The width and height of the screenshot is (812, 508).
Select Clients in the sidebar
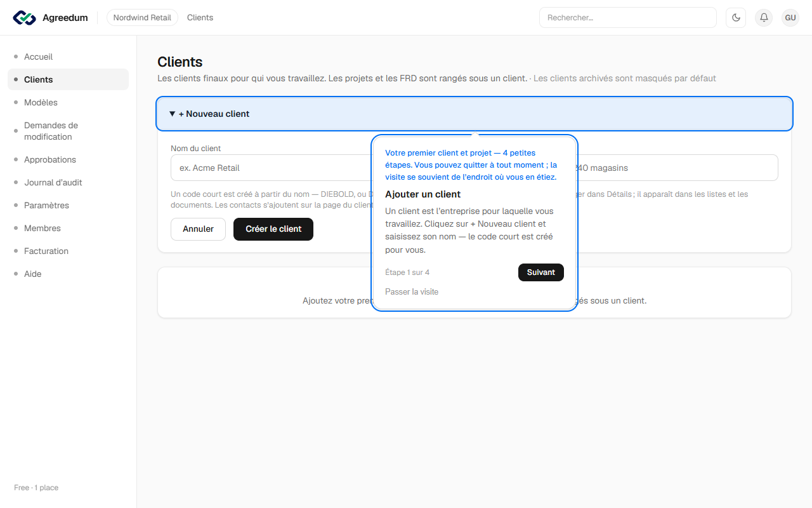pyautogui.click(x=68, y=79)
